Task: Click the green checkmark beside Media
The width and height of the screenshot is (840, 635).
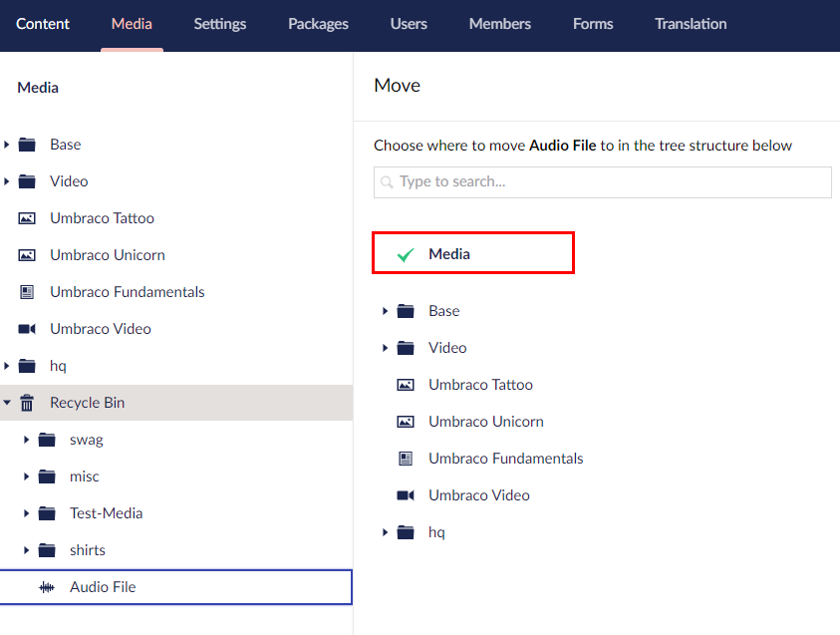Action: coord(405,255)
